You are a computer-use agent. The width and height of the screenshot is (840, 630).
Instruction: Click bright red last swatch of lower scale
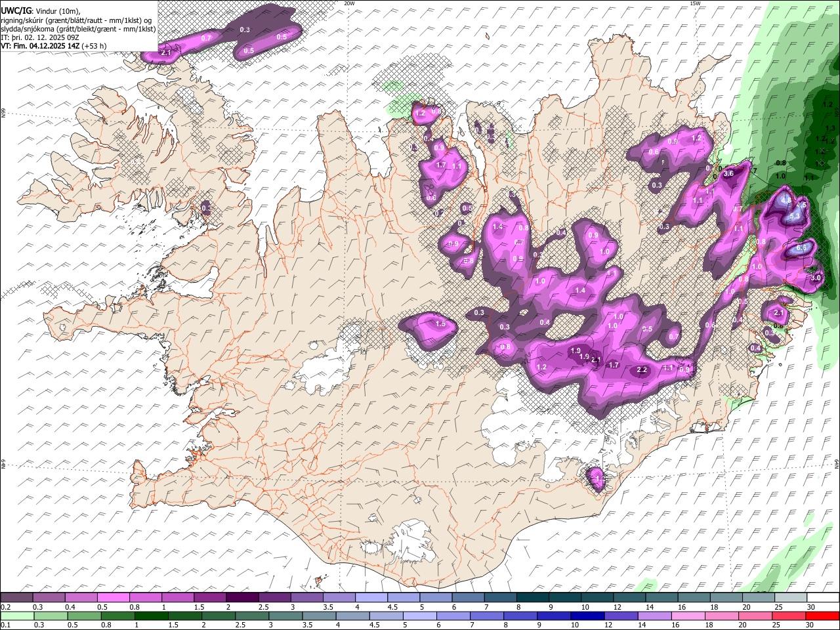tap(822, 616)
